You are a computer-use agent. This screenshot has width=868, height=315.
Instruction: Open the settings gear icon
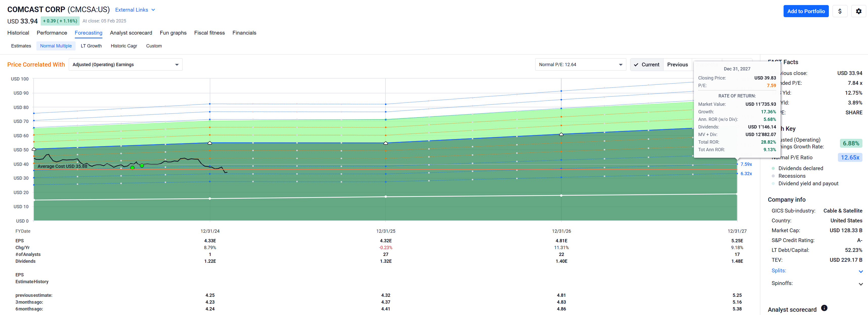pos(858,11)
